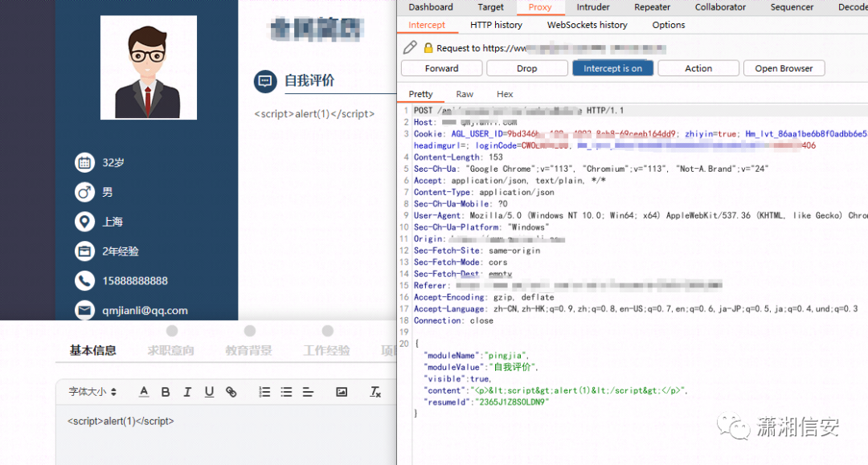Open the Sequencer tab
The height and width of the screenshot is (465, 868).
click(x=792, y=7)
